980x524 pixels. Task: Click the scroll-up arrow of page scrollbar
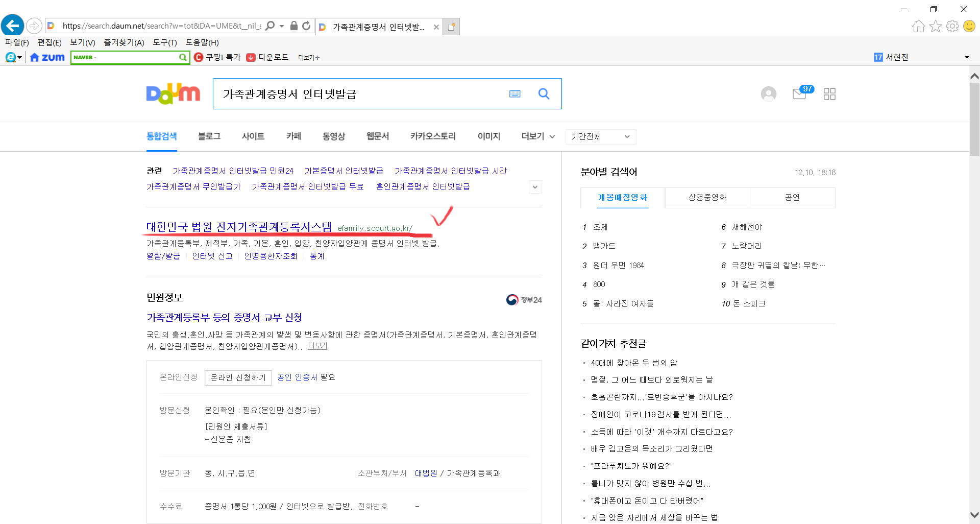point(974,77)
